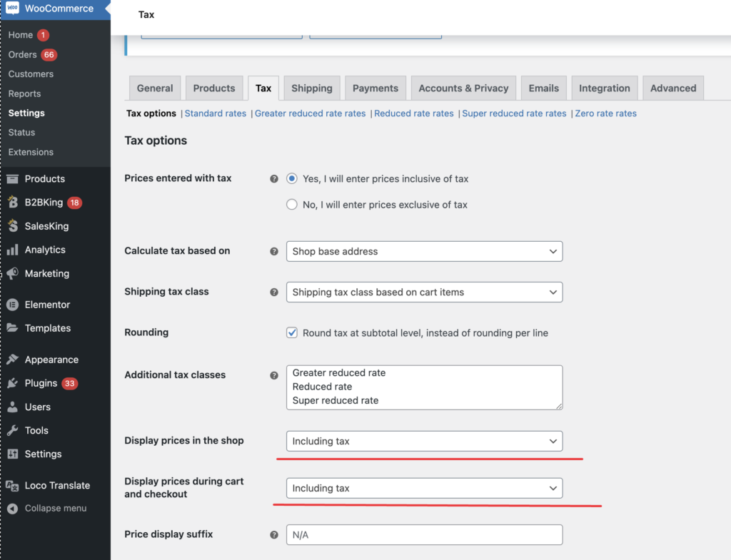Viewport: 731px width, 560px height.
Task: Open the Plugins menu via its icon
Action: coord(13,383)
